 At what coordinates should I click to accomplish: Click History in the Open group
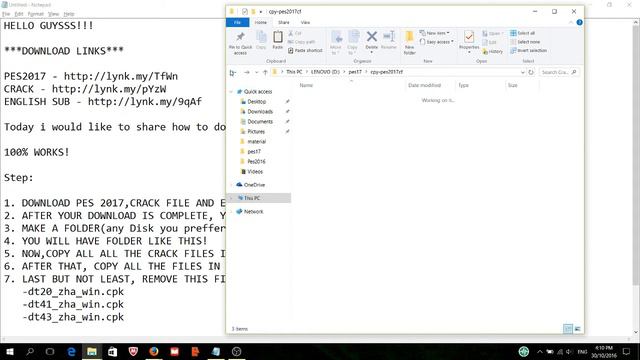pyautogui.click(x=492, y=51)
